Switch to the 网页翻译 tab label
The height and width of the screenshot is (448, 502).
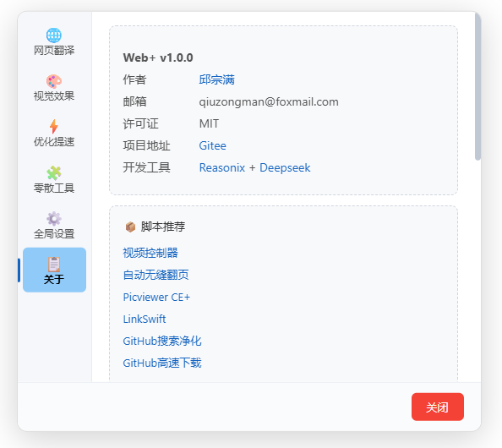click(54, 51)
